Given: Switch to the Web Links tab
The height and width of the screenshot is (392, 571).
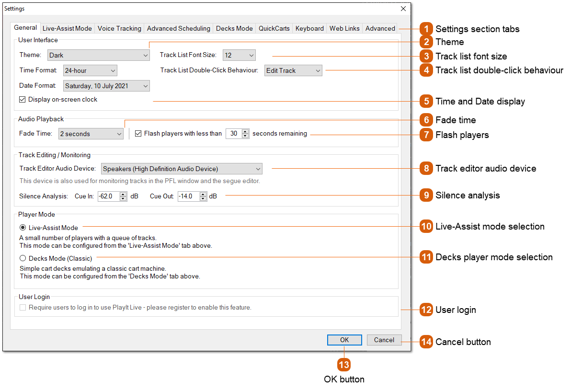Looking at the screenshot, I should [x=344, y=28].
